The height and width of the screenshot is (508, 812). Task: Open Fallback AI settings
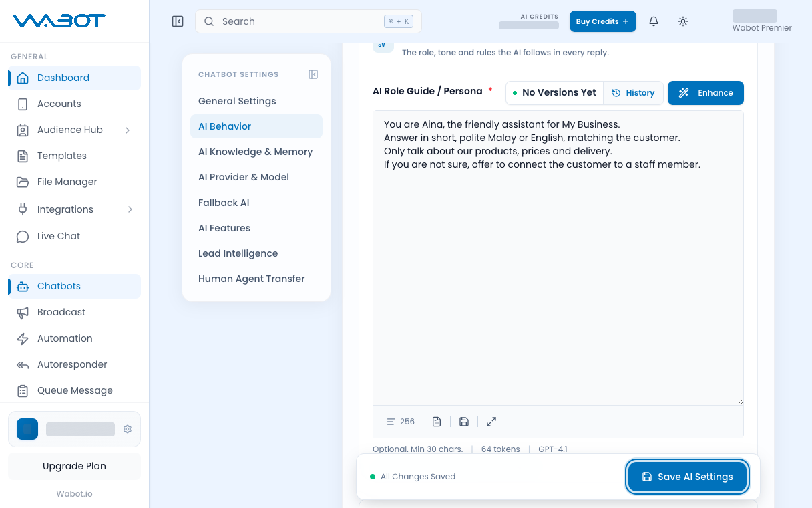pos(256,203)
